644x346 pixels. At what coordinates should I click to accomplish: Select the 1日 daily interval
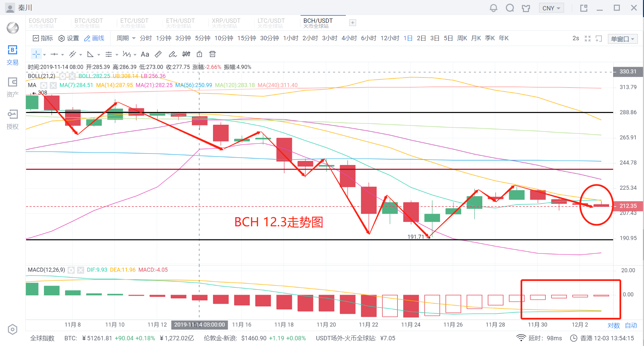pyautogui.click(x=408, y=38)
